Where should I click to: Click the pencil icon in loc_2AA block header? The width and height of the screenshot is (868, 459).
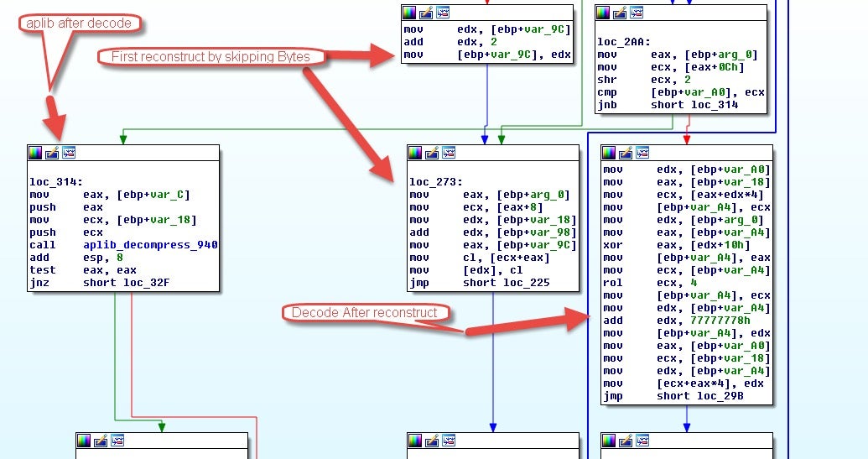(620, 13)
